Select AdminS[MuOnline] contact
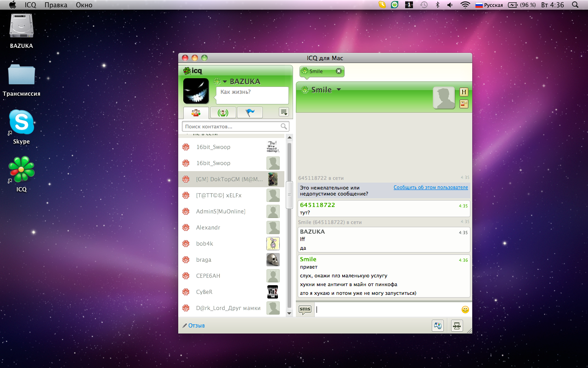This screenshot has width=588, height=368. 232,211
